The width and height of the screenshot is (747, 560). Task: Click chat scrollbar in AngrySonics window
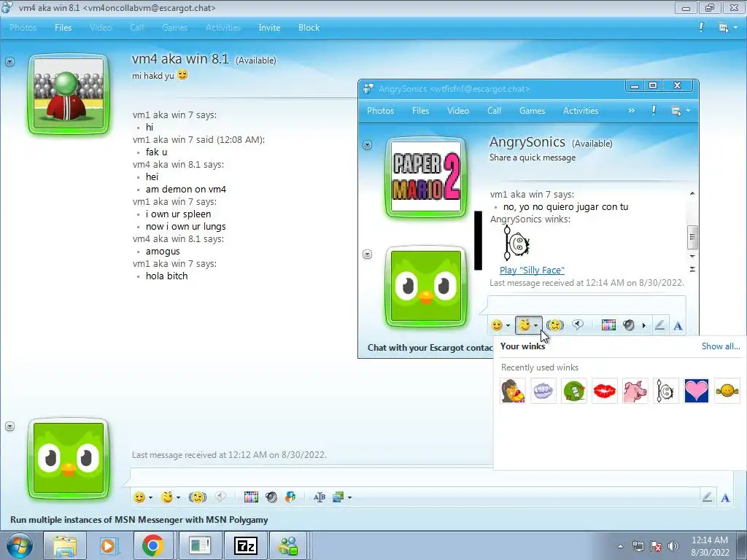tap(692, 238)
